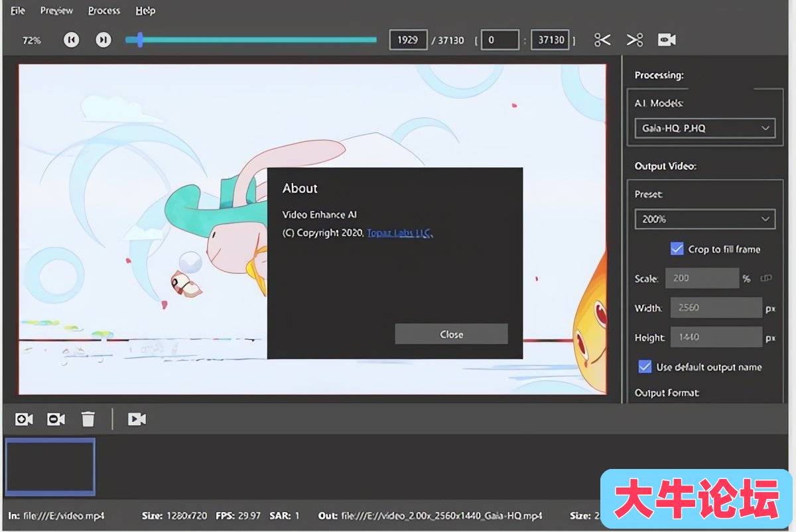This screenshot has width=796, height=532.
Task: Click the Output Format label
Action: (x=667, y=393)
